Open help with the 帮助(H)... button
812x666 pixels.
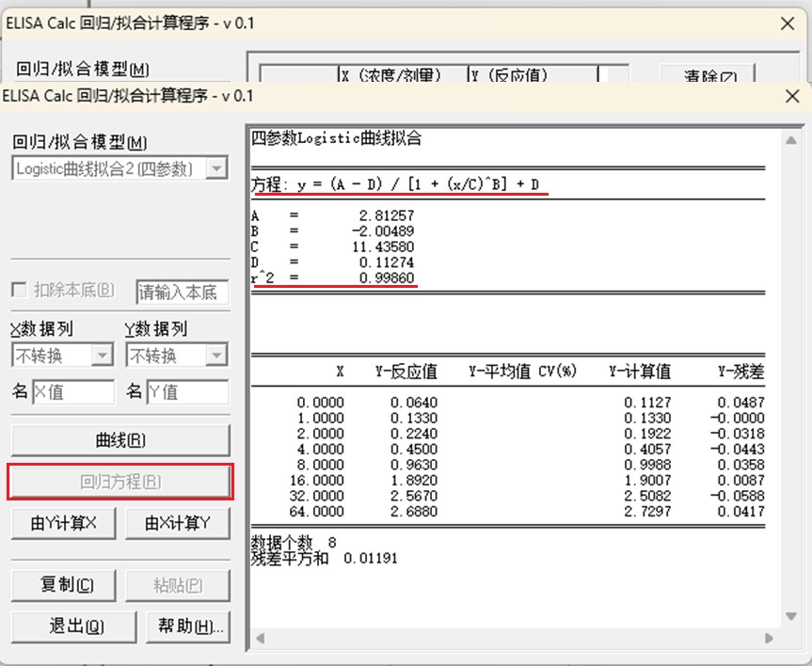pyautogui.click(x=188, y=626)
